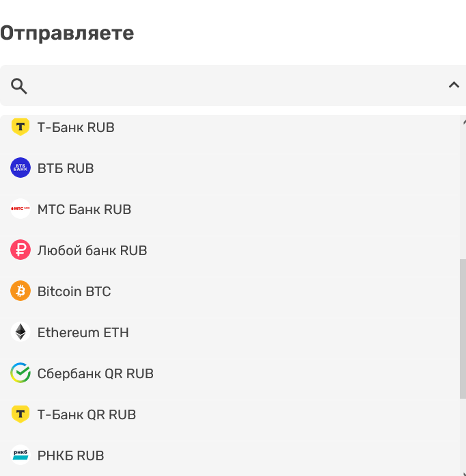Image resolution: width=466 pixels, height=476 pixels.
Task: Click the pink ruble Любой банк icon
Action: [20, 250]
